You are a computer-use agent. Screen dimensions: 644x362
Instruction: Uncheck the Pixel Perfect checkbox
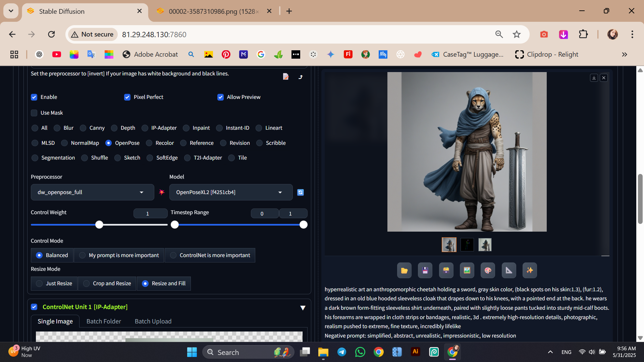127,97
